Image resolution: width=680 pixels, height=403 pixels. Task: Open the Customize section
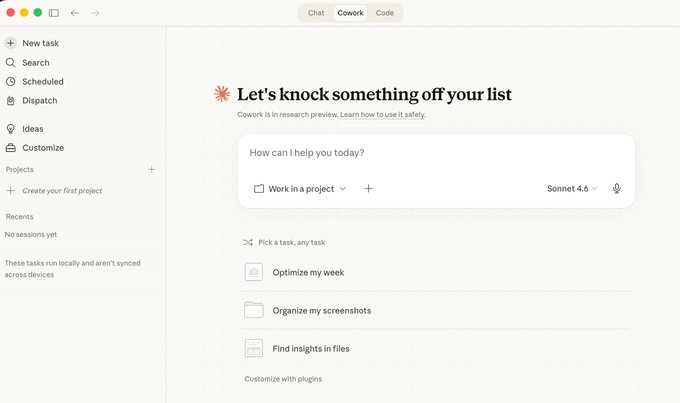pyautogui.click(x=42, y=148)
